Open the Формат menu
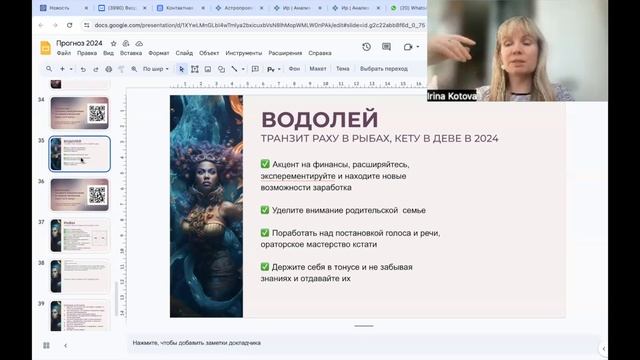Image resolution: width=640 pixels, height=360 pixels. tap(159, 53)
